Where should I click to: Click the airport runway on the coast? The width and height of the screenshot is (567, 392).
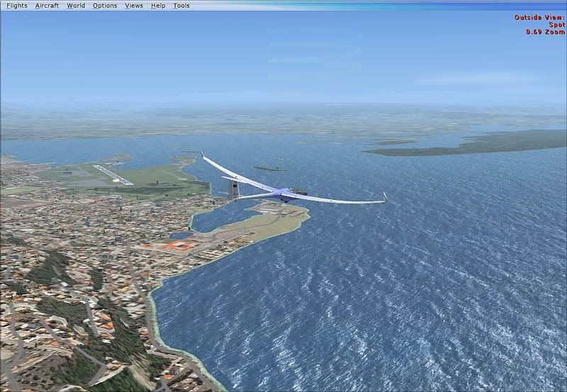coord(113,174)
